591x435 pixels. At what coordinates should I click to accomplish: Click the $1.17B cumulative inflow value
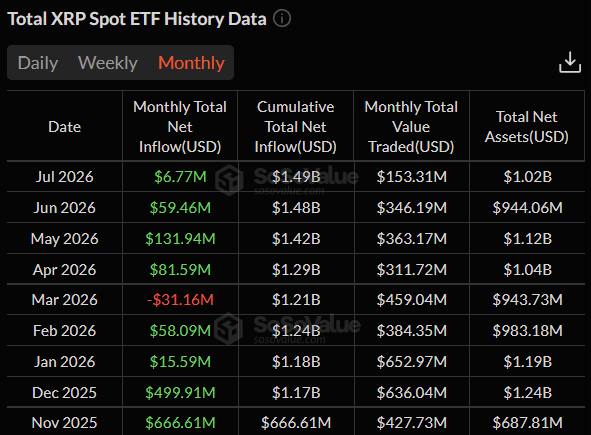tap(296, 392)
